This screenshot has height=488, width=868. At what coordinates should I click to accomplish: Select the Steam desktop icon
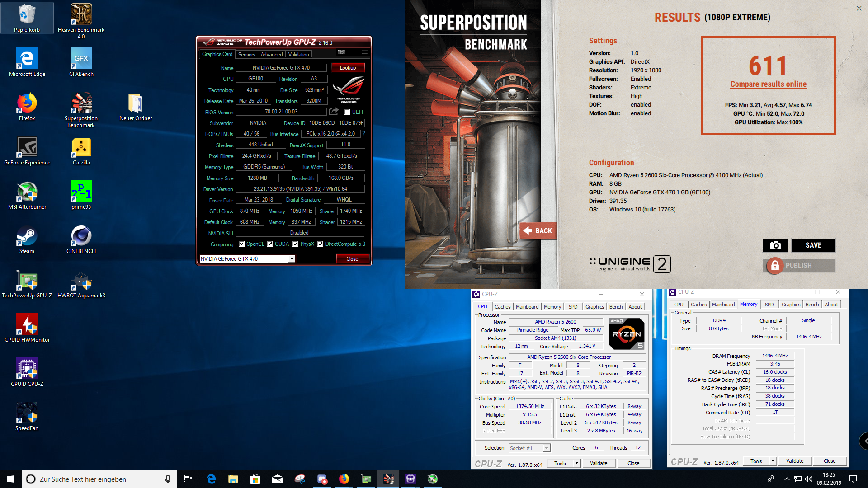[x=27, y=239]
